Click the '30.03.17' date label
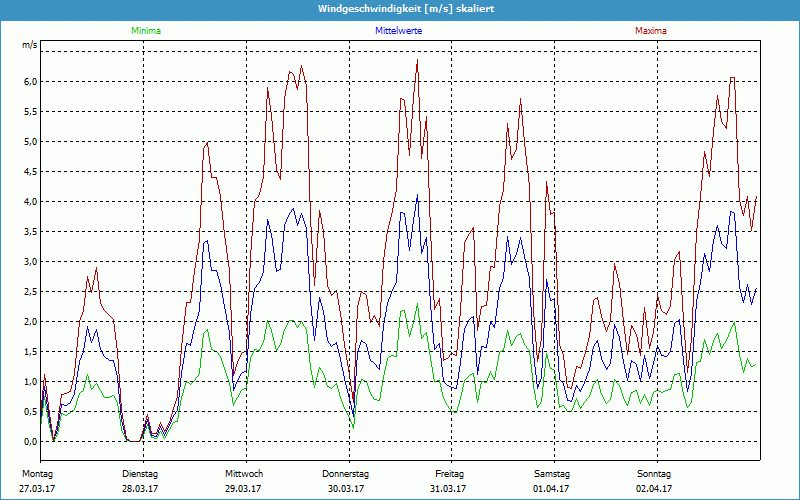The image size is (800, 500). click(346, 488)
